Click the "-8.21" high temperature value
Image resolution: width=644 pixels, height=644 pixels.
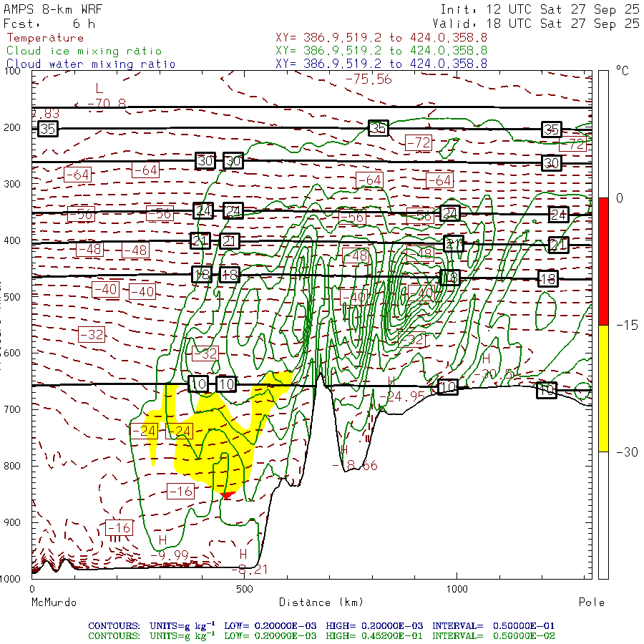pyautogui.click(x=249, y=570)
